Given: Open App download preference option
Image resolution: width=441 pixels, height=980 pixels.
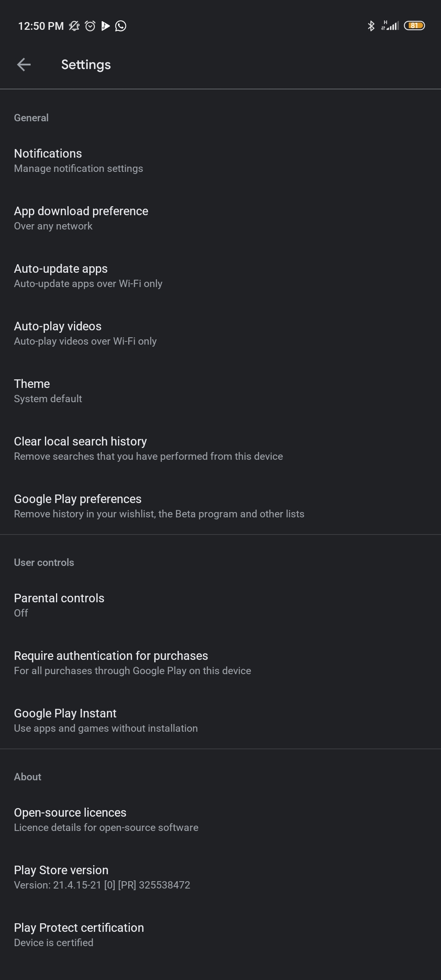Looking at the screenshot, I should [x=220, y=218].
